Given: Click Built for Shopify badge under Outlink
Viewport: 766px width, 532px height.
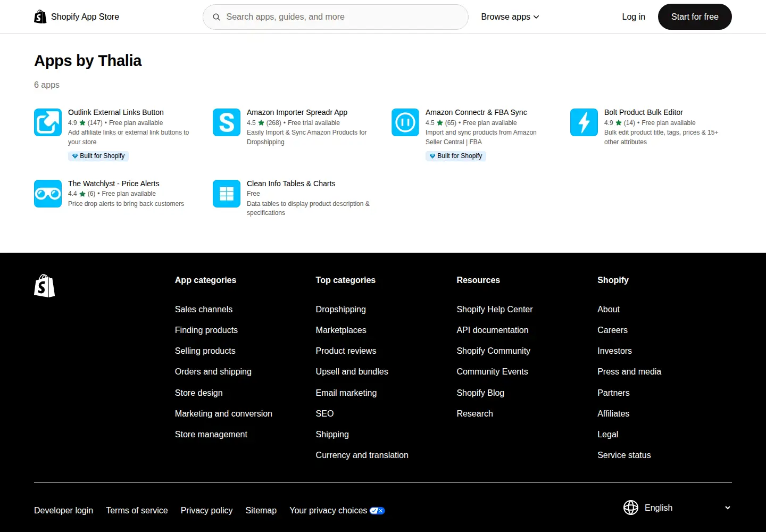Looking at the screenshot, I should (98, 156).
